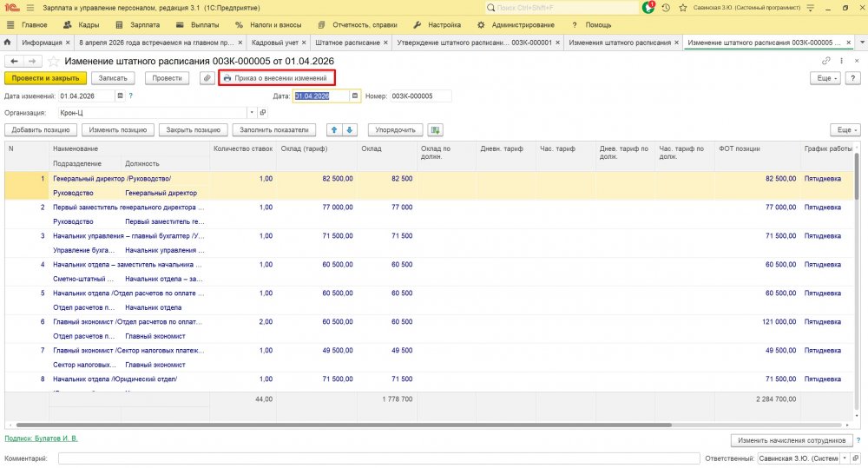Click Добавить позицию button

(41, 129)
